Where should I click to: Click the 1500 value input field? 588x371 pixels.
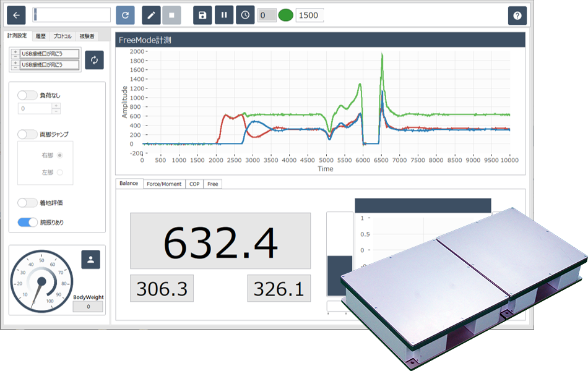click(309, 15)
